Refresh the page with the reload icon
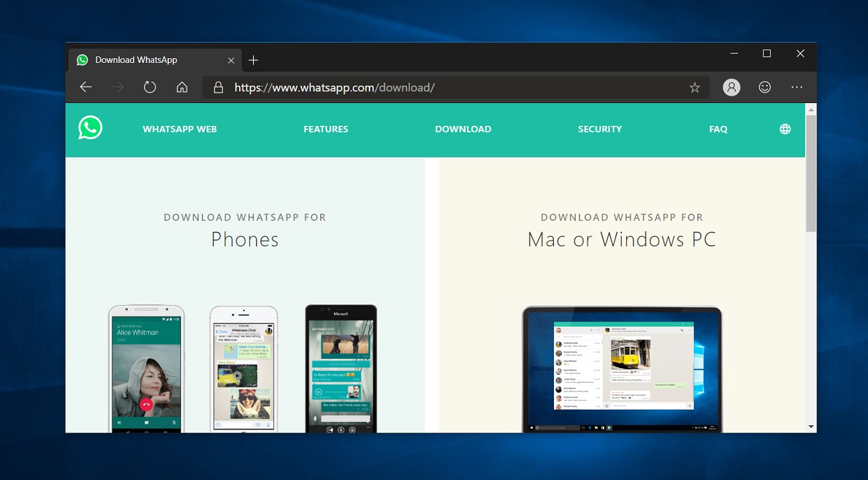This screenshot has width=868, height=480. coord(150,87)
